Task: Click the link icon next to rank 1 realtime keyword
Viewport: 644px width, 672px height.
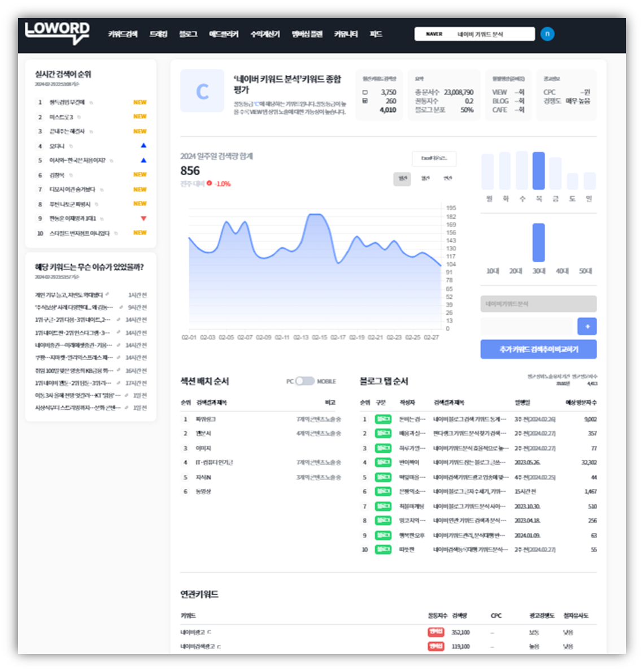Action: click(92, 102)
